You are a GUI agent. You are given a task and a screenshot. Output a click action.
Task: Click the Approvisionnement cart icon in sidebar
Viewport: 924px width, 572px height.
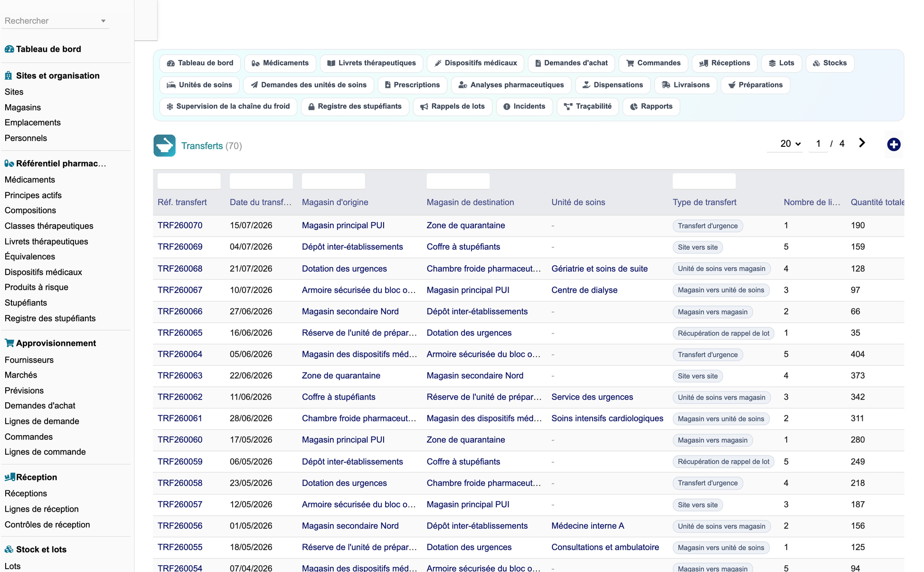(x=9, y=343)
